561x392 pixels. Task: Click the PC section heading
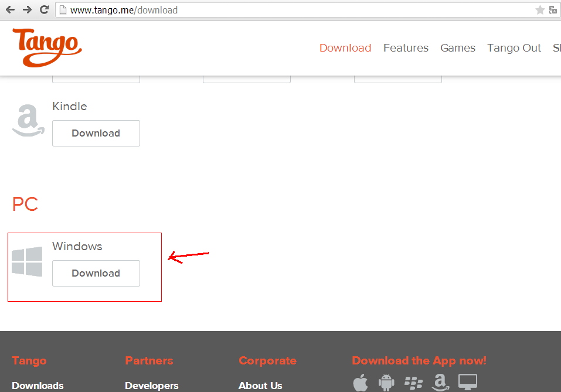25,204
